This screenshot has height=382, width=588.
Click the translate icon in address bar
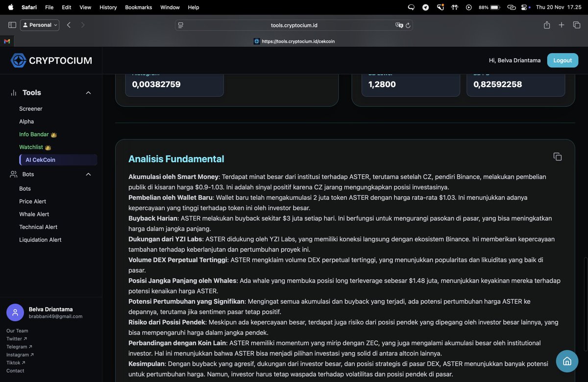(x=399, y=25)
